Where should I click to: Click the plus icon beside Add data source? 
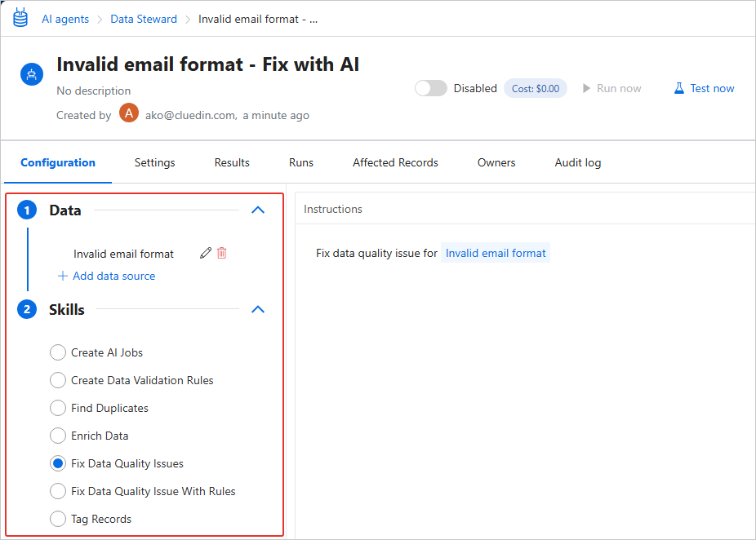(63, 276)
